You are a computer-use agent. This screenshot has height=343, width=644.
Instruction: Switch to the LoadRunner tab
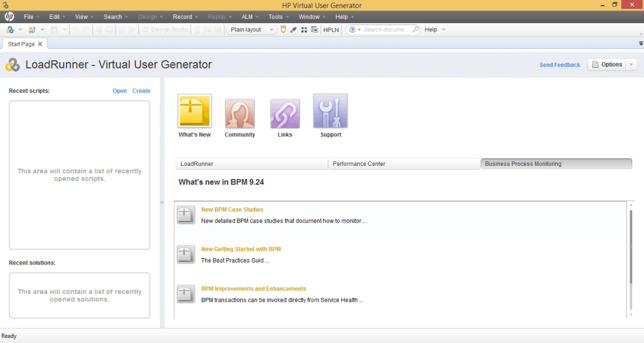252,164
